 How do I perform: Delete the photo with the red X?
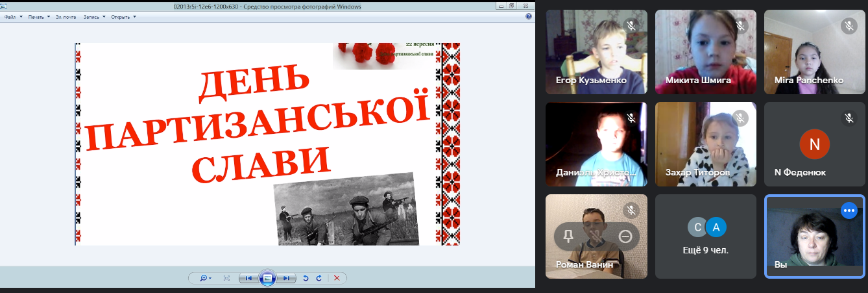[x=336, y=278]
